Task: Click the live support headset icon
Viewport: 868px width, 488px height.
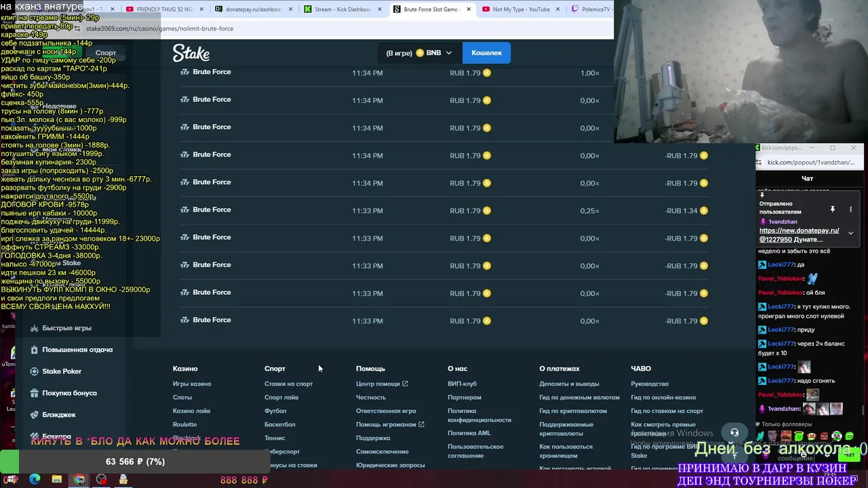Action: click(x=734, y=432)
